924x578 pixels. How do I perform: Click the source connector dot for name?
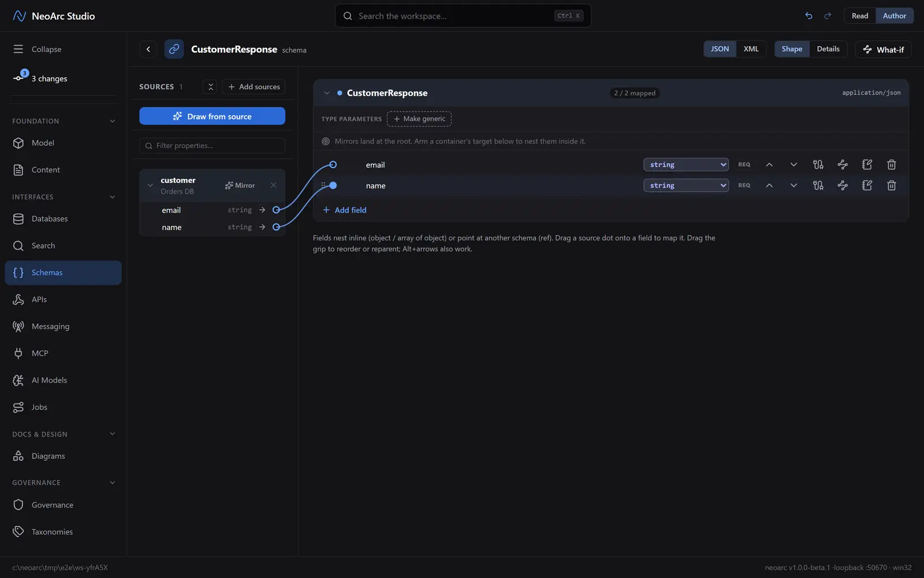pyautogui.click(x=276, y=227)
